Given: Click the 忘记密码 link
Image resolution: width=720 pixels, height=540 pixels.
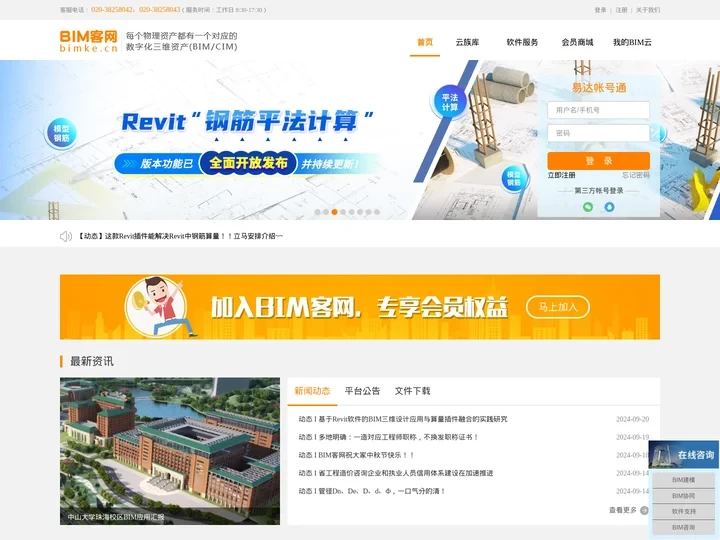Looking at the screenshot, I should pyautogui.click(x=636, y=175).
